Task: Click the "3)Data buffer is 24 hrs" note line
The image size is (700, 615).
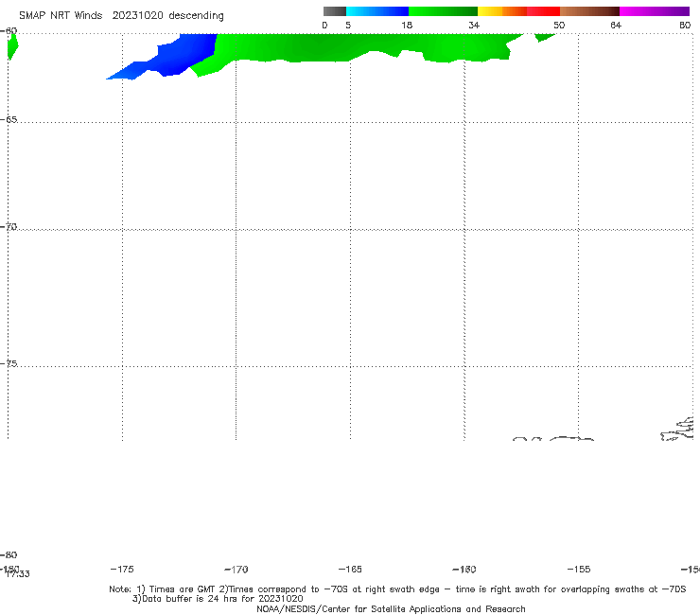Action: pyautogui.click(x=218, y=599)
